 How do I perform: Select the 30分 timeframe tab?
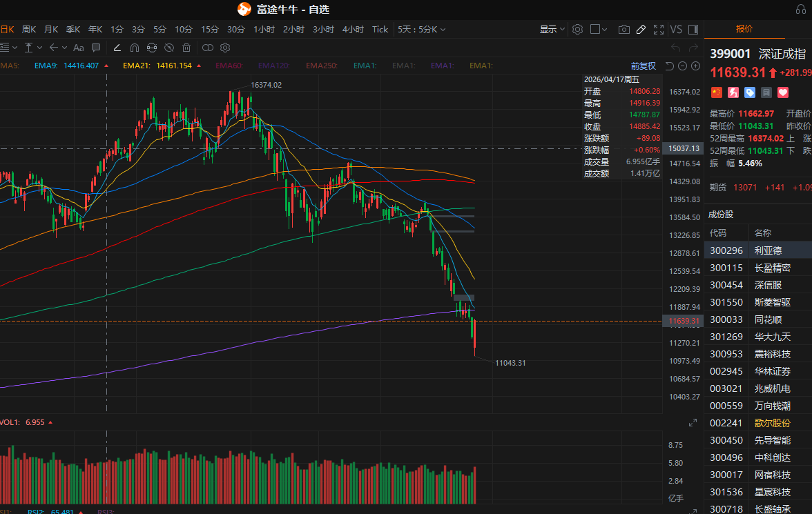coord(235,30)
